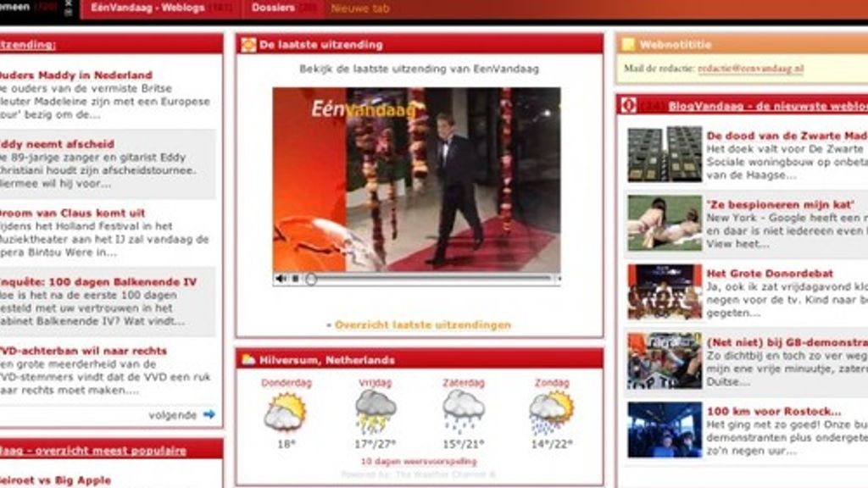Image resolution: width=868 pixels, height=488 pixels.
Task: Open the Dossiers tab
Action: (x=273, y=8)
